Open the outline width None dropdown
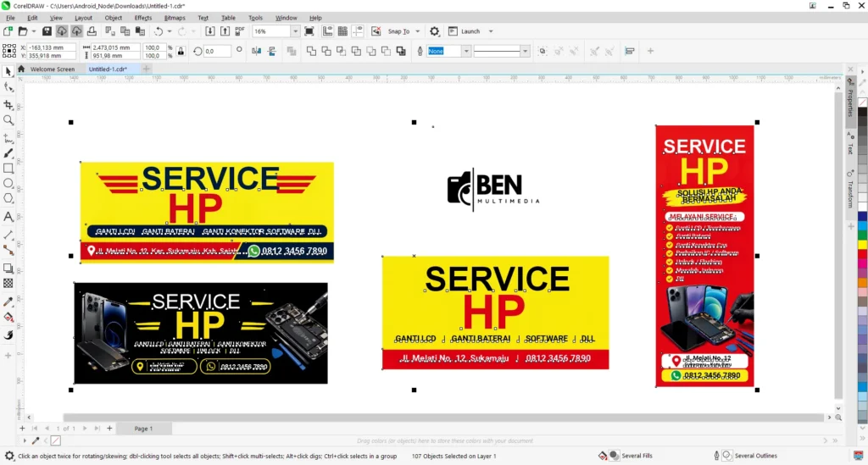 [466, 51]
